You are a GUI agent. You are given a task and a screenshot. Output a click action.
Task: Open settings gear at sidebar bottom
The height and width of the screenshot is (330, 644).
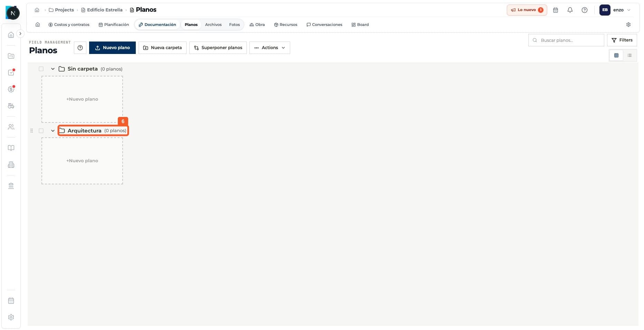11,317
